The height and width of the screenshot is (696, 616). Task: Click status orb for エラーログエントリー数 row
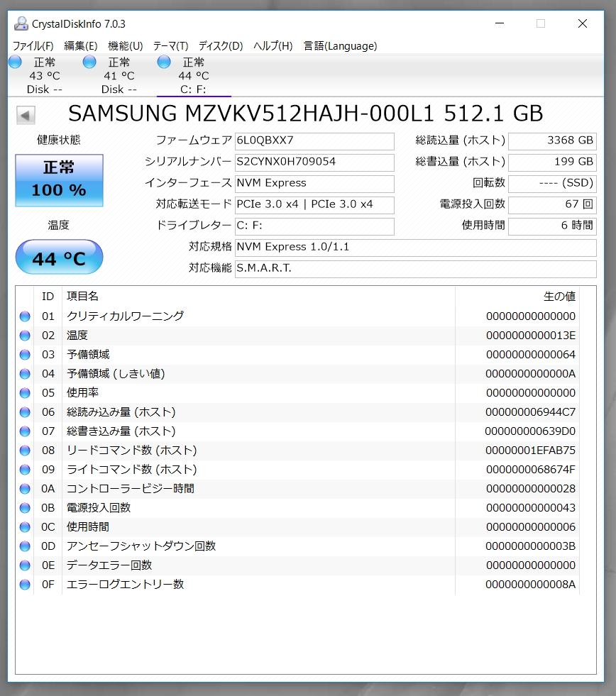point(25,585)
